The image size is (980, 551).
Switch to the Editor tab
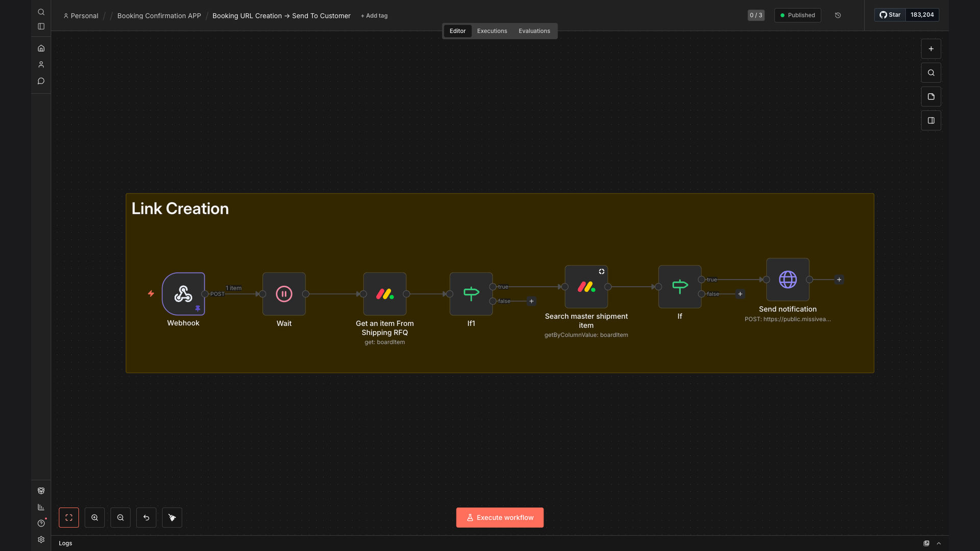click(457, 31)
